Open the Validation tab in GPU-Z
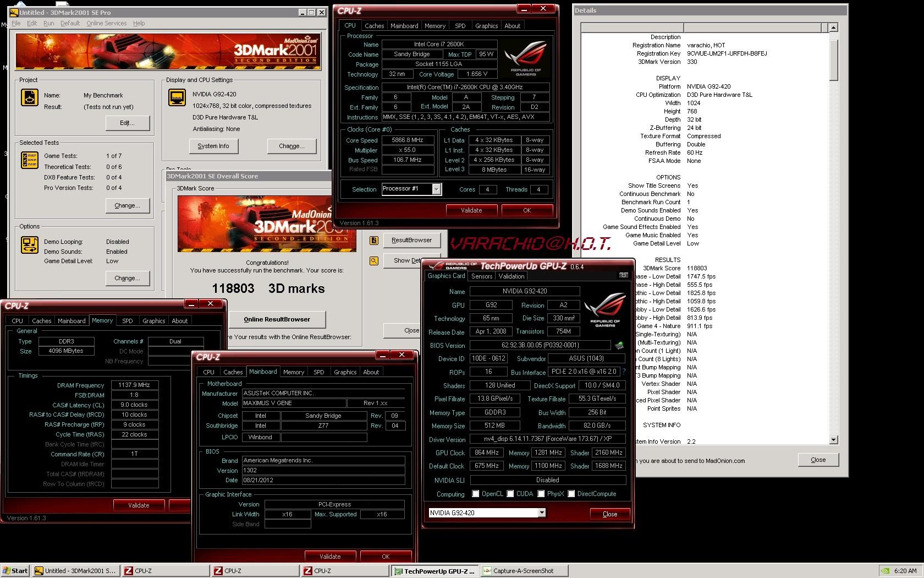The width and height of the screenshot is (924, 578). pyautogui.click(x=512, y=276)
